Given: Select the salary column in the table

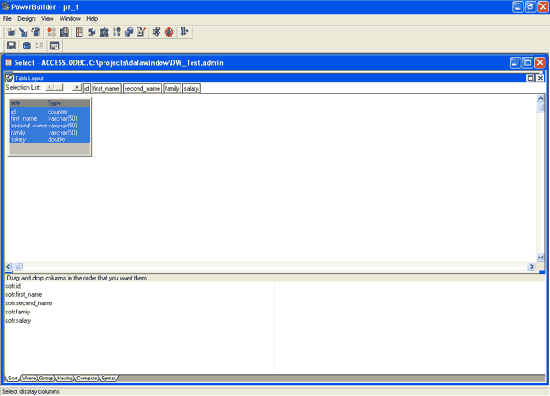Looking at the screenshot, I should pos(50,140).
